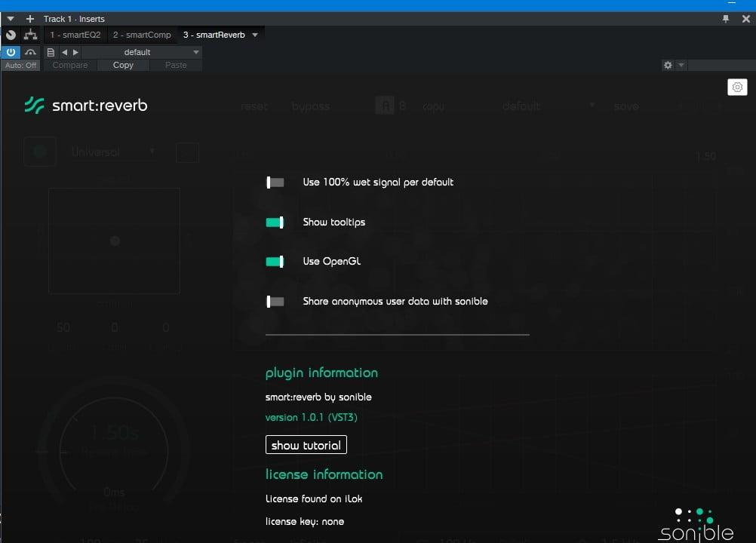Viewport: 756px width, 543px height.
Task: Click the show tutorial button
Action: click(306, 445)
